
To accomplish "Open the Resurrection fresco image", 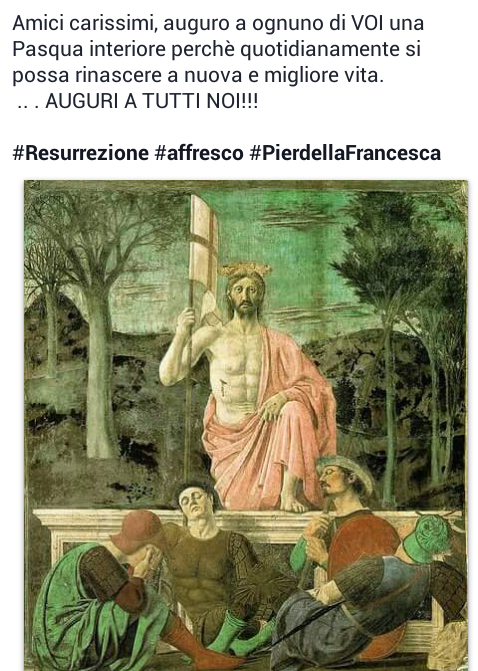I will pyautogui.click(x=246, y=425).
